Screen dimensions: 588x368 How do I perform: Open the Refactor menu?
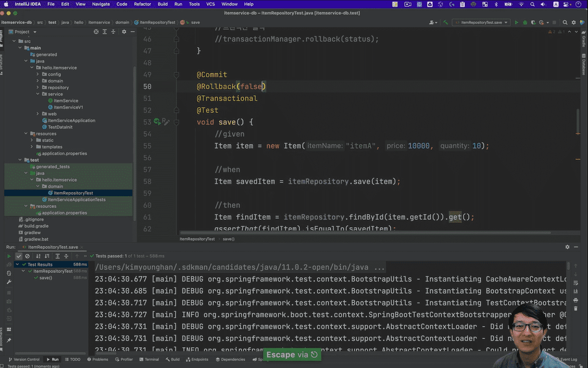click(142, 4)
